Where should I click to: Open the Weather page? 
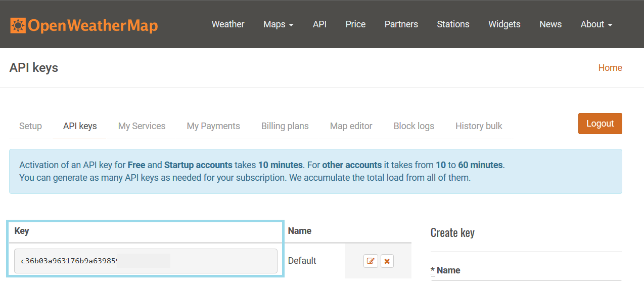click(228, 24)
